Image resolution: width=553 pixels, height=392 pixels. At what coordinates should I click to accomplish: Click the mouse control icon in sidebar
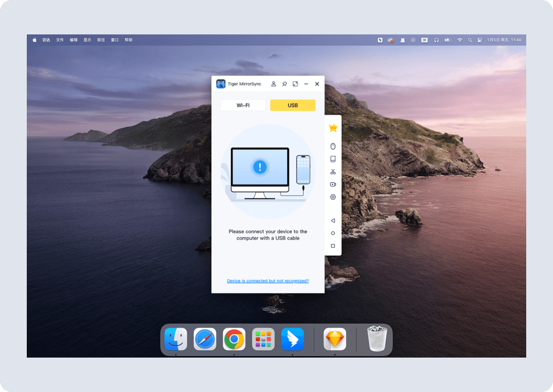point(333,146)
